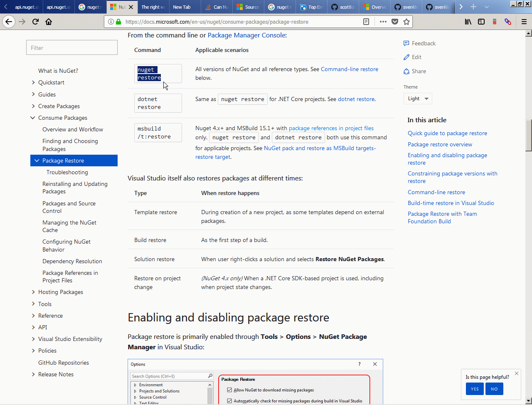Open the Firefox hamburger menu
This screenshot has width=532, height=405.
click(x=524, y=22)
